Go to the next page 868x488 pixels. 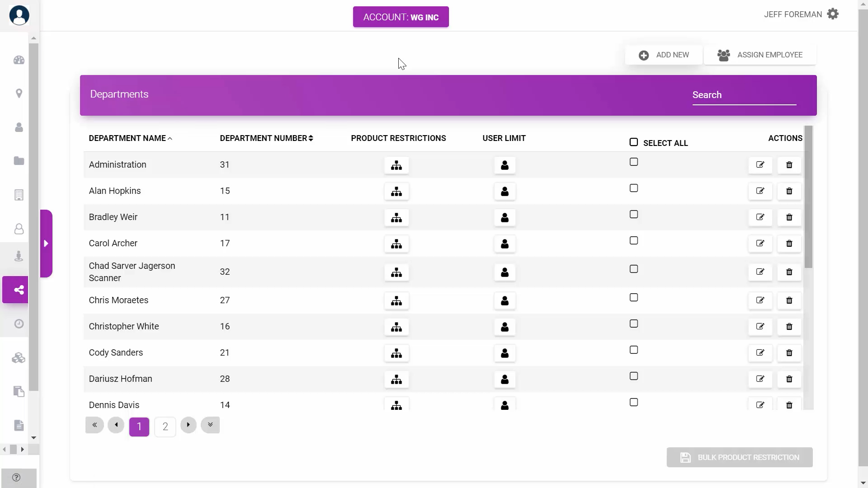pyautogui.click(x=189, y=425)
